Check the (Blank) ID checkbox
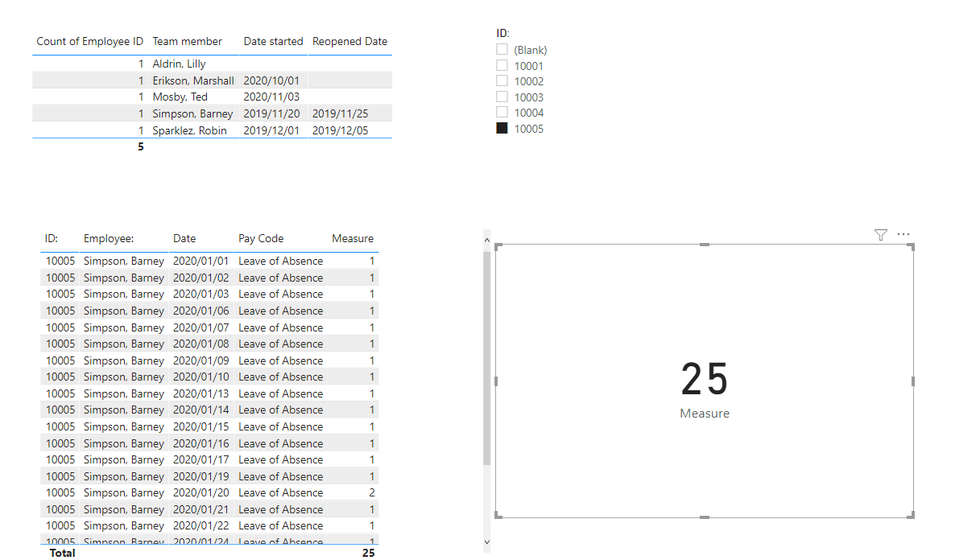 (502, 50)
